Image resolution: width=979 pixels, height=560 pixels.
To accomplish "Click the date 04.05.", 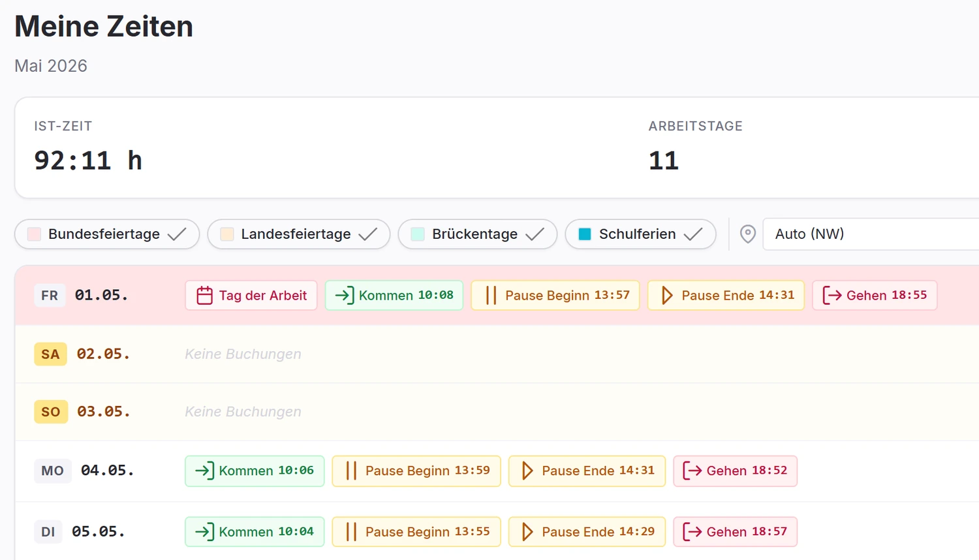I will (107, 470).
